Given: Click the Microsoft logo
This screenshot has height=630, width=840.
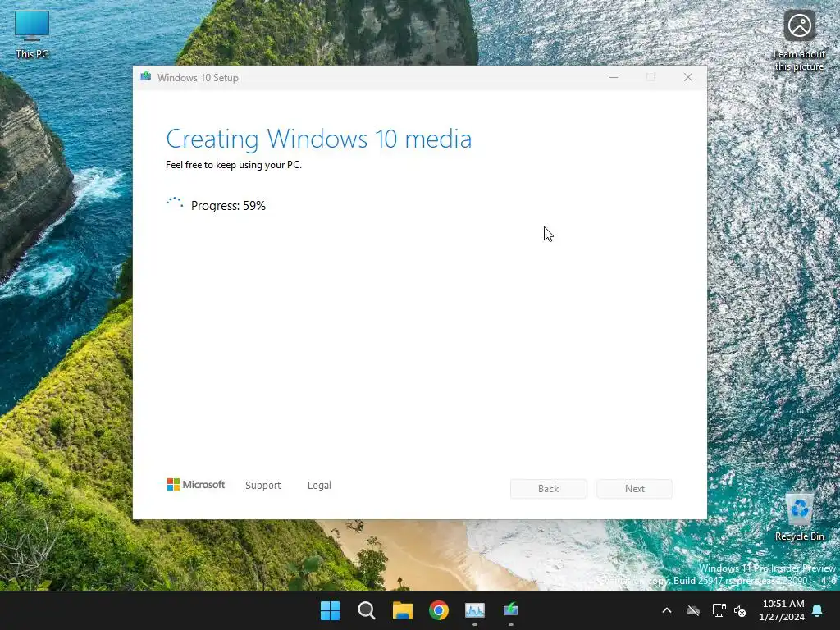Looking at the screenshot, I should click(196, 485).
